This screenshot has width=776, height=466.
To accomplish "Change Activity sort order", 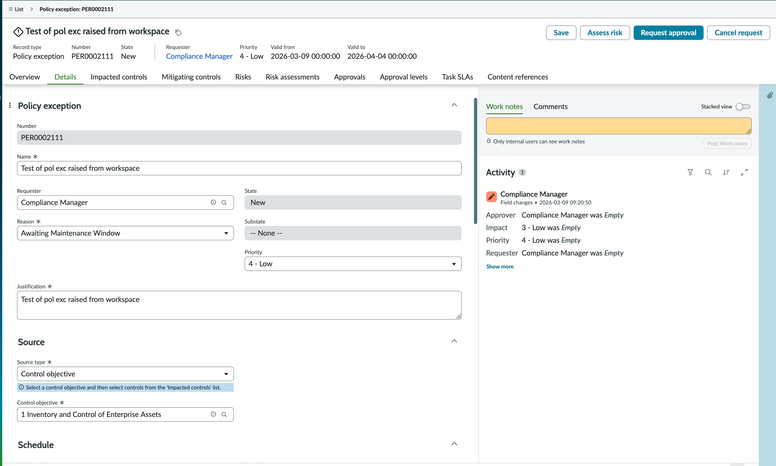I will click(x=726, y=172).
